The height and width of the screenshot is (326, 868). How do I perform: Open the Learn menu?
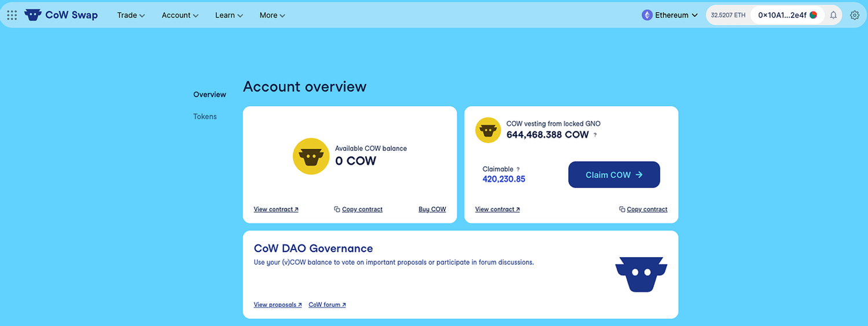229,15
